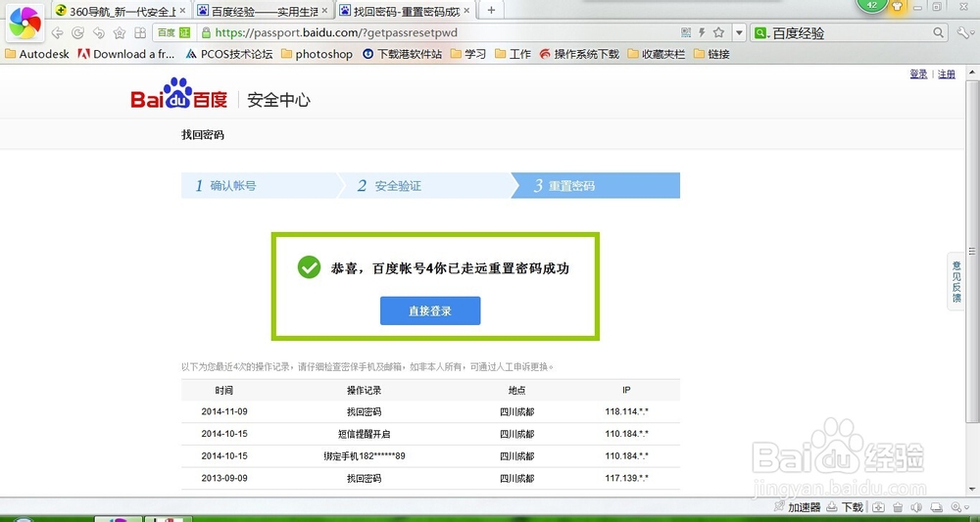Open the page zoom magnifier dropdown in status bar
The width and height of the screenshot is (980, 522).
959,507
